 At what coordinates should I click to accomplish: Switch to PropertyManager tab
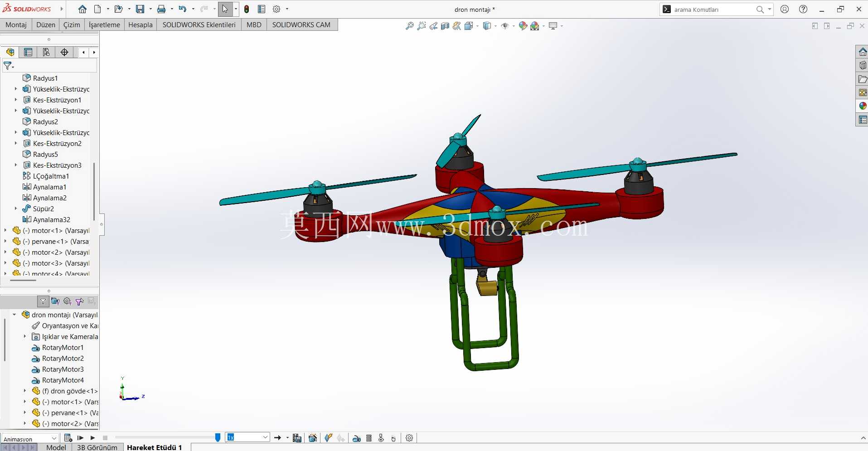tap(28, 52)
